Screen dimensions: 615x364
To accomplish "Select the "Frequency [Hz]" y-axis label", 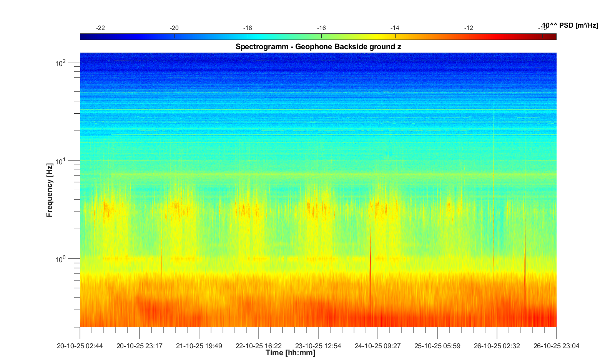I will pyautogui.click(x=49, y=190).
